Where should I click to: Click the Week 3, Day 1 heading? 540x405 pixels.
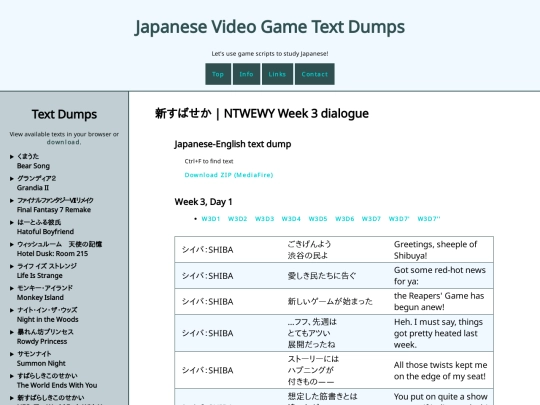click(204, 202)
